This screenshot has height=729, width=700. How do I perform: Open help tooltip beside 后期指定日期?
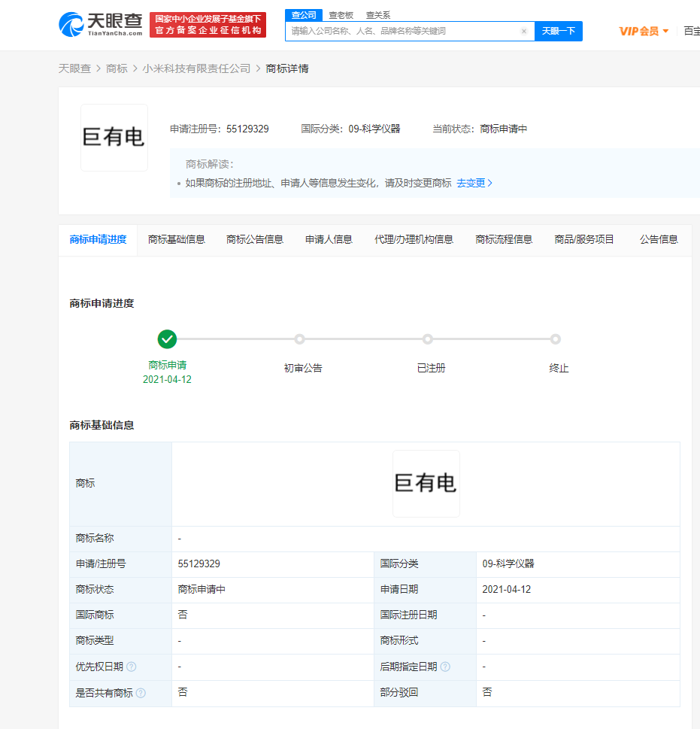point(447,667)
